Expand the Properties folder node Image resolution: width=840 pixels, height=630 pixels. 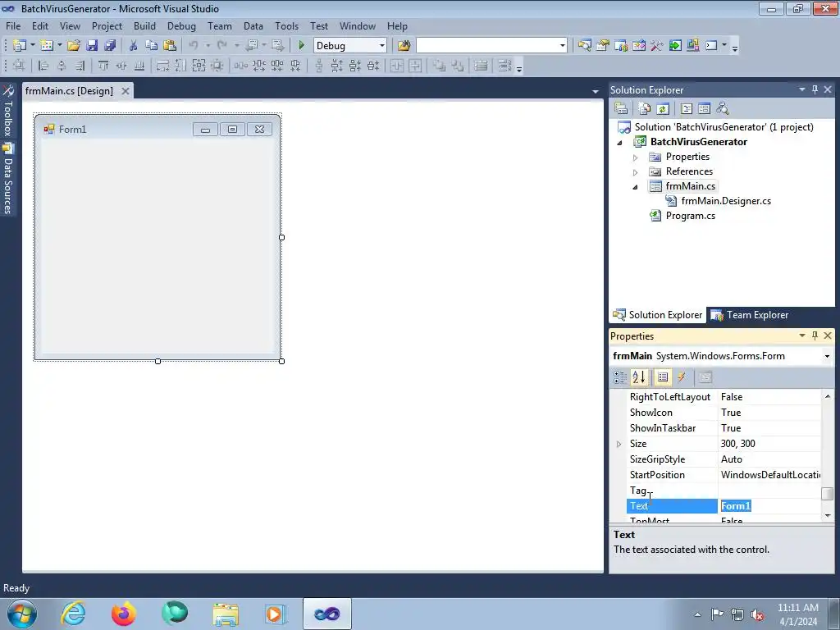pos(636,157)
